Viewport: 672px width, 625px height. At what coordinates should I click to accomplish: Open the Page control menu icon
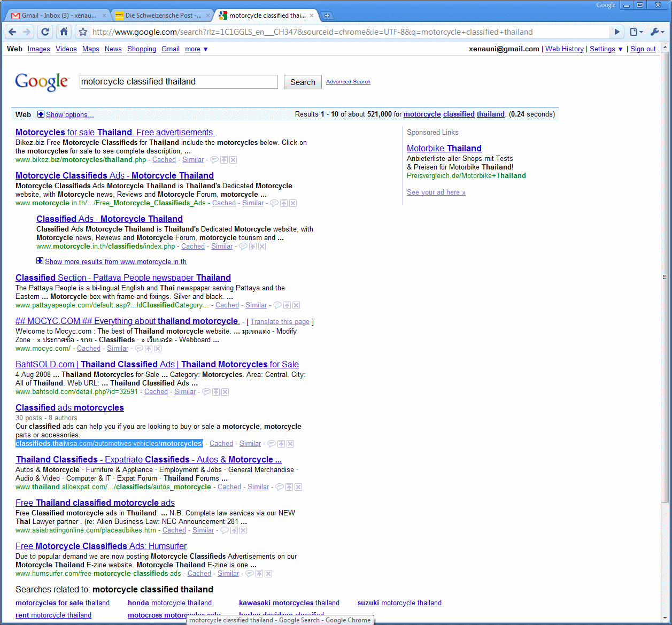click(x=636, y=32)
